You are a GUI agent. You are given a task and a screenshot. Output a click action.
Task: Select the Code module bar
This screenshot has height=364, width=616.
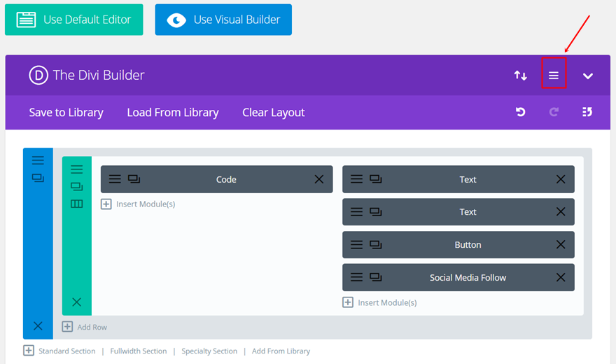tap(216, 179)
